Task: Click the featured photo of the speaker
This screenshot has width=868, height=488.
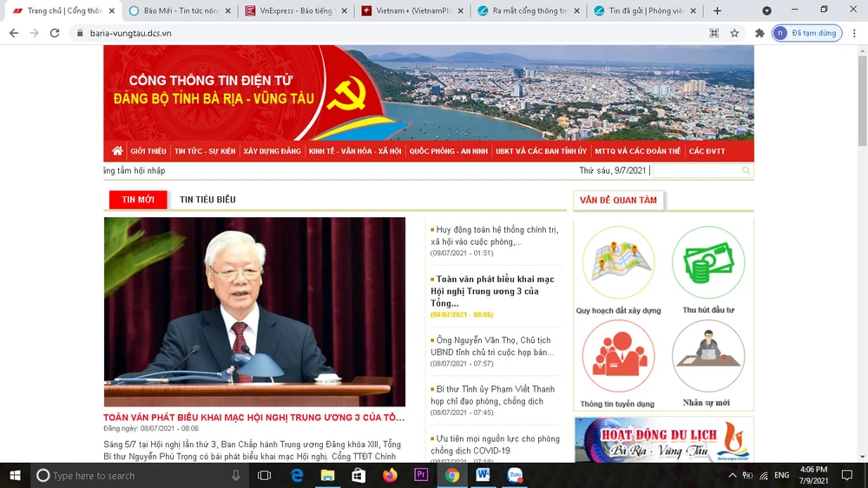Action: [254, 312]
